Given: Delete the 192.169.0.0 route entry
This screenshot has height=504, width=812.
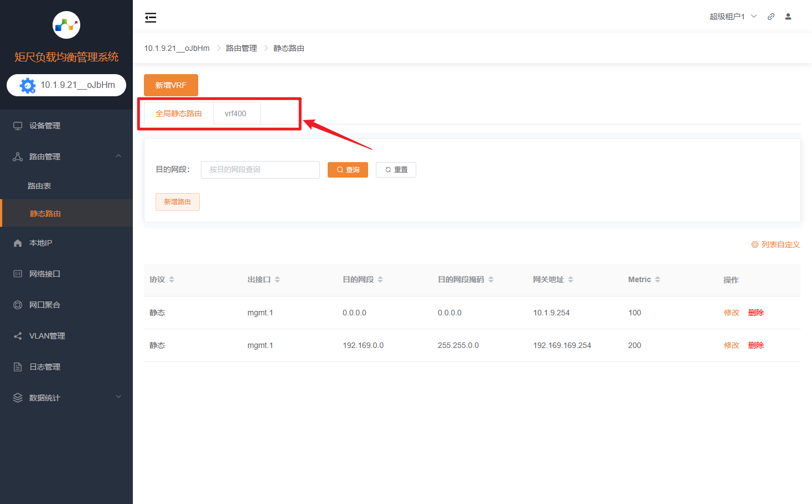Looking at the screenshot, I should pos(756,345).
